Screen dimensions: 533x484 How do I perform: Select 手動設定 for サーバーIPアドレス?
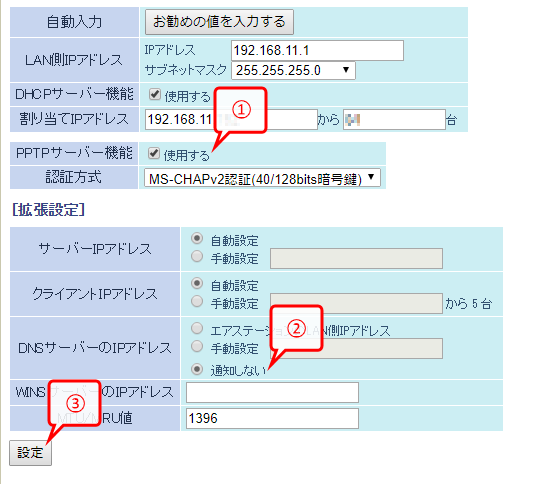197,256
